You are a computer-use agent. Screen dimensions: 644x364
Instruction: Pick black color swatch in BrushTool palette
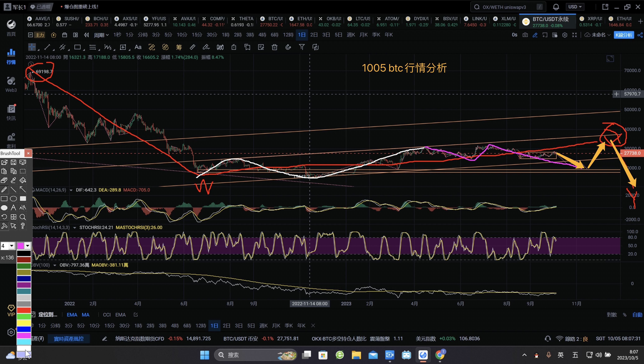pyautogui.click(x=24, y=253)
